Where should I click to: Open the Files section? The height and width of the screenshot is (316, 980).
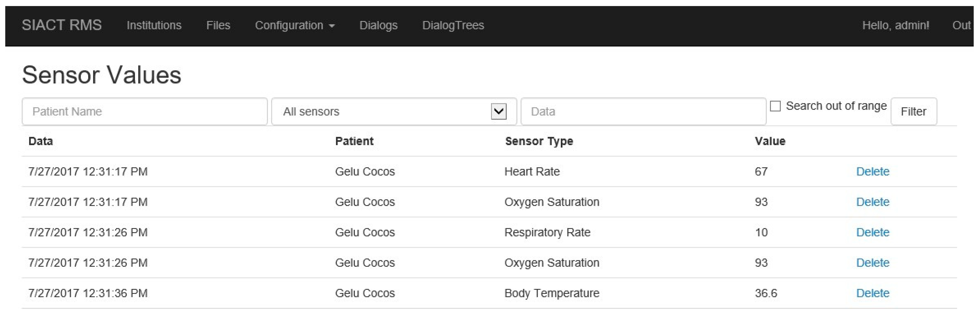coord(218,26)
